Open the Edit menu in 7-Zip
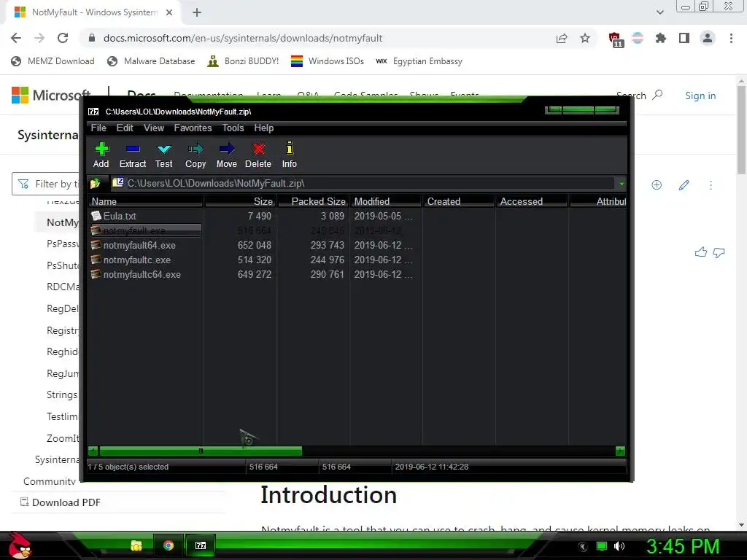Viewport: 747px width, 560px height. tap(125, 128)
